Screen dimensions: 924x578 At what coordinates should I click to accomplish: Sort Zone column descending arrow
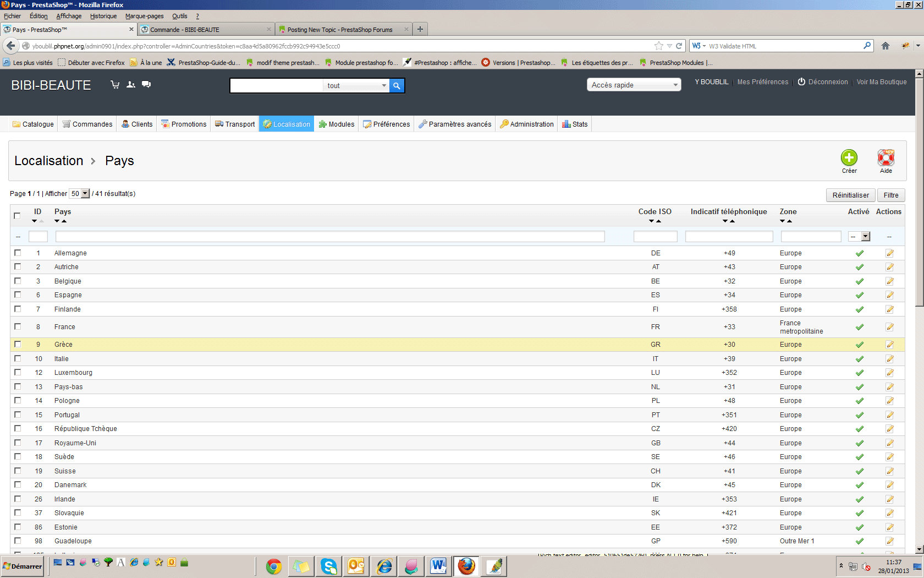pos(783,221)
